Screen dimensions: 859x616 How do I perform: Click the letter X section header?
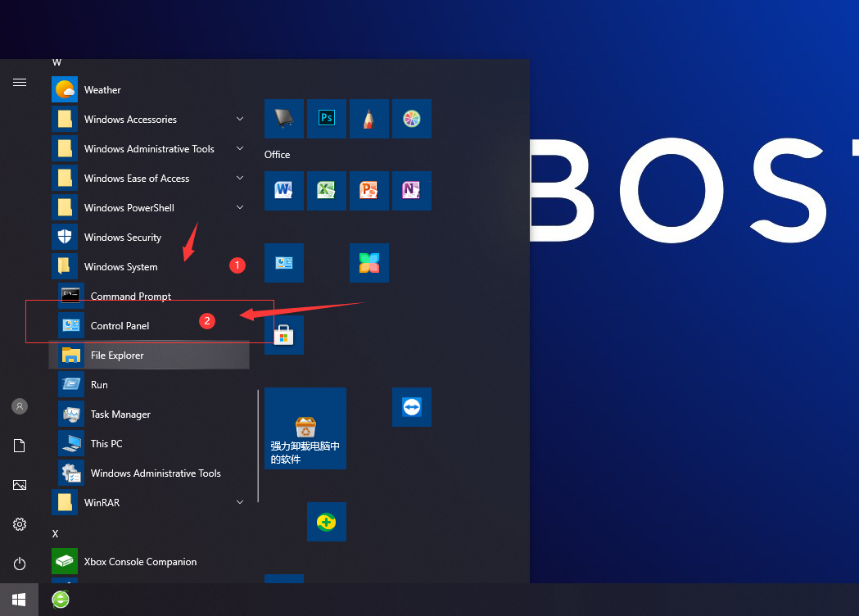coord(55,534)
